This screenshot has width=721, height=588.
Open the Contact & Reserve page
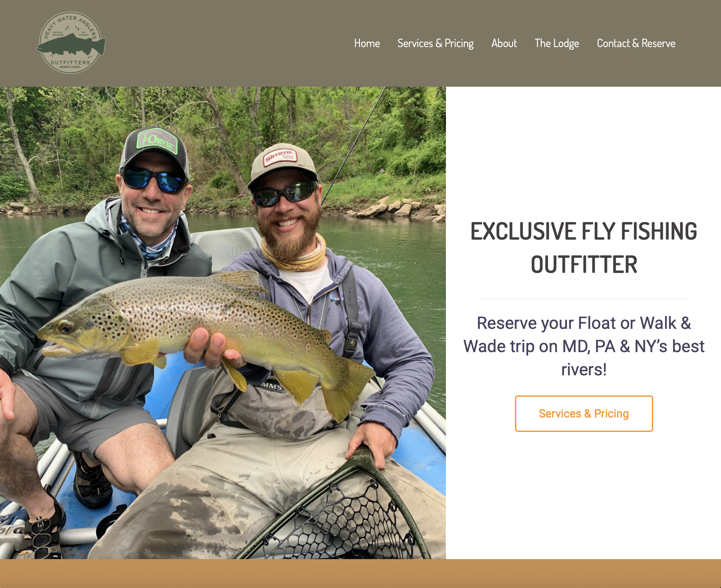point(636,43)
